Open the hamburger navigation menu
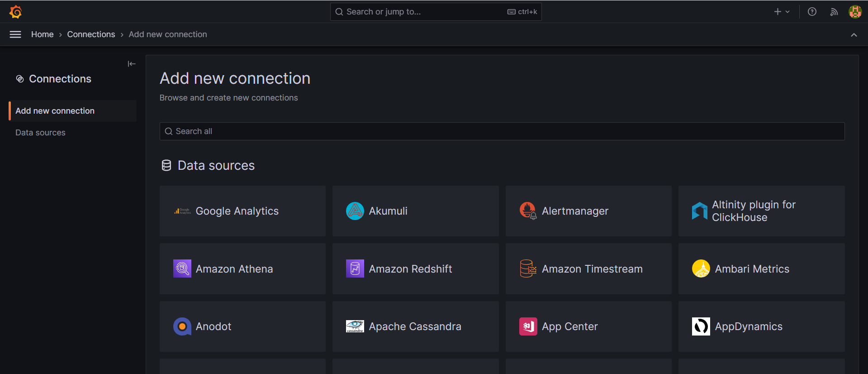This screenshot has width=868, height=374. pos(15,34)
